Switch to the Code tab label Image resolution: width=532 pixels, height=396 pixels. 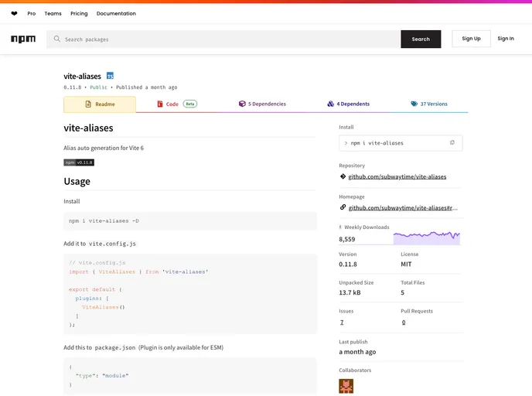click(172, 104)
